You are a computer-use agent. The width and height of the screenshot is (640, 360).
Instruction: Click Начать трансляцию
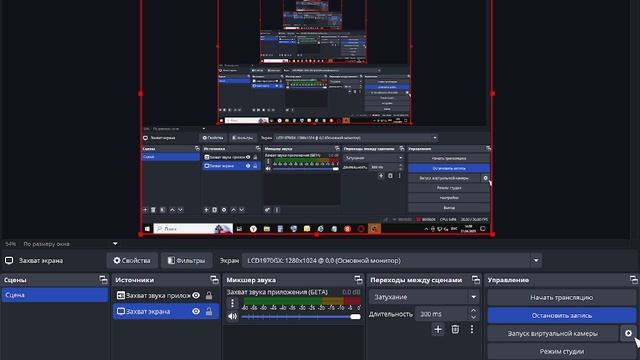point(562,297)
